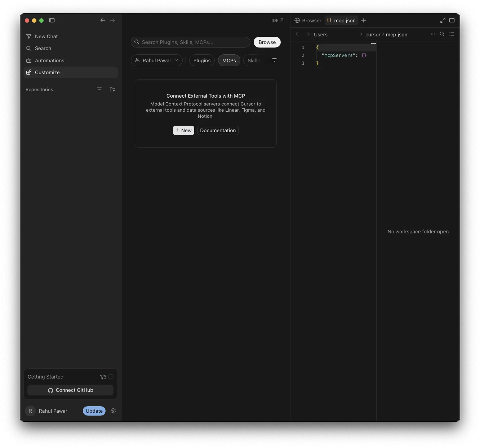Go forward with the sidebar forward arrow

click(x=112, y=21)
